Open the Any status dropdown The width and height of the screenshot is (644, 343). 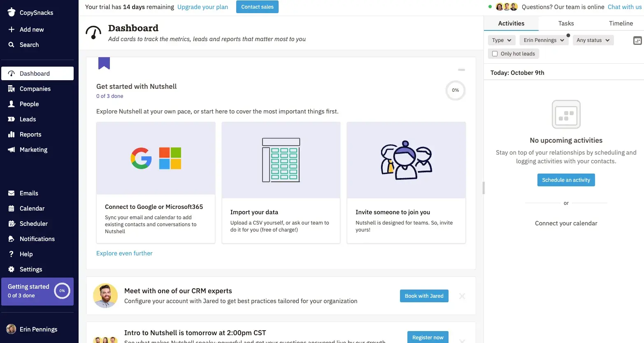[x=593, y=40]
